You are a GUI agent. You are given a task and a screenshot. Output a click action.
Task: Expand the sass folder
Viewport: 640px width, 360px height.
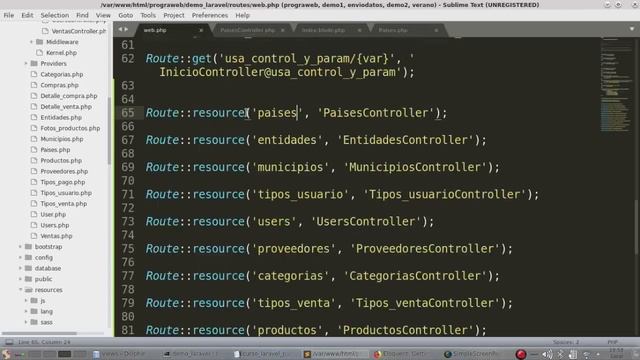click(26, 322)
